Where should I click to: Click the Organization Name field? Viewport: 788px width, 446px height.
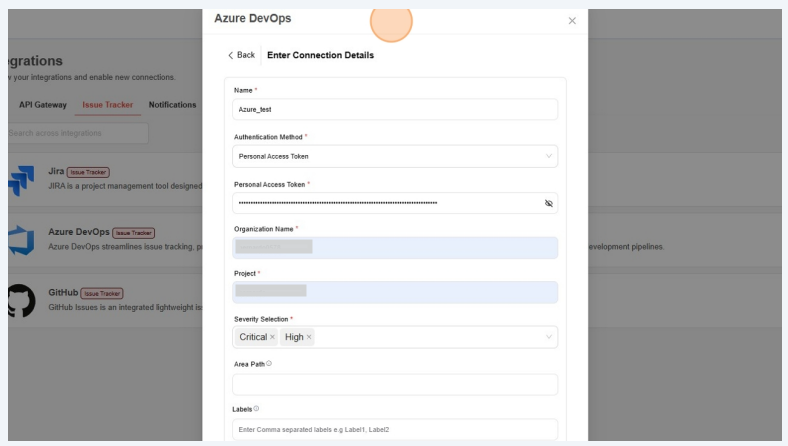tap(395, 247)
